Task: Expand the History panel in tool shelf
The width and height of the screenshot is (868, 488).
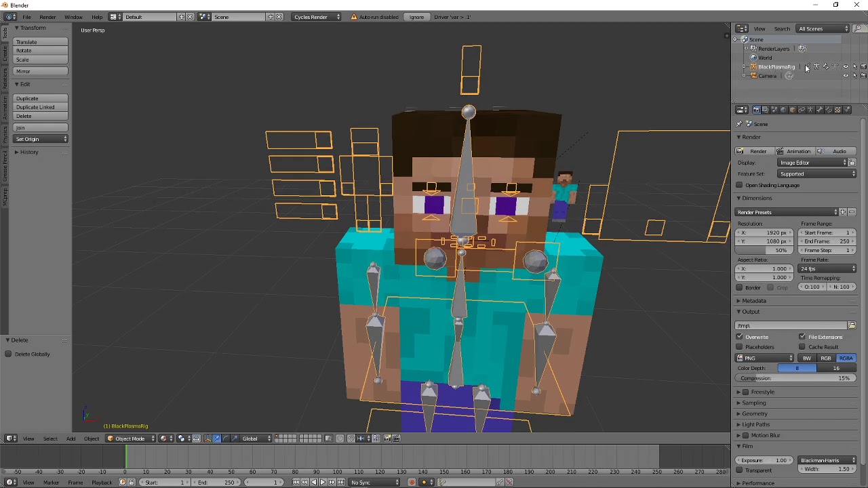Action: pyautogui.click(x=29, y=152)
